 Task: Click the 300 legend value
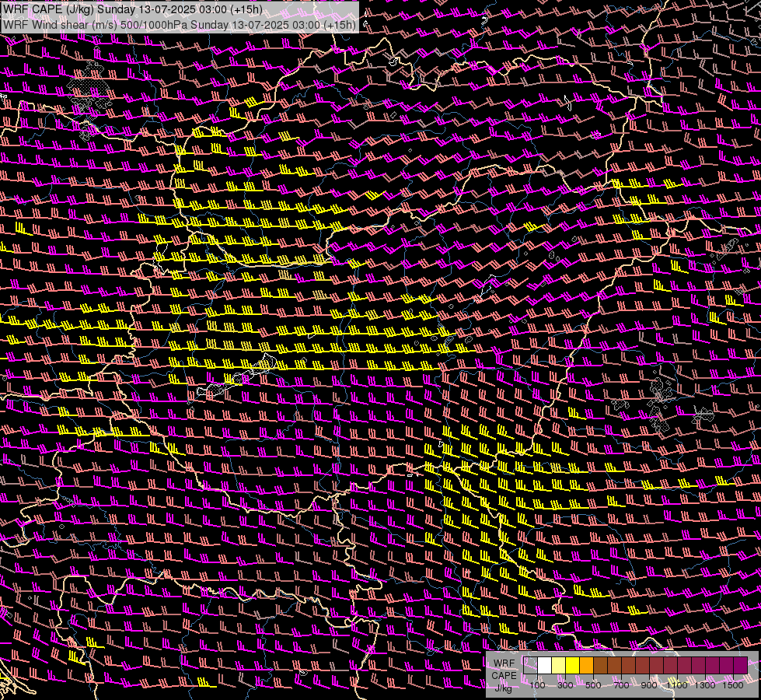click(x=565, y=685)
